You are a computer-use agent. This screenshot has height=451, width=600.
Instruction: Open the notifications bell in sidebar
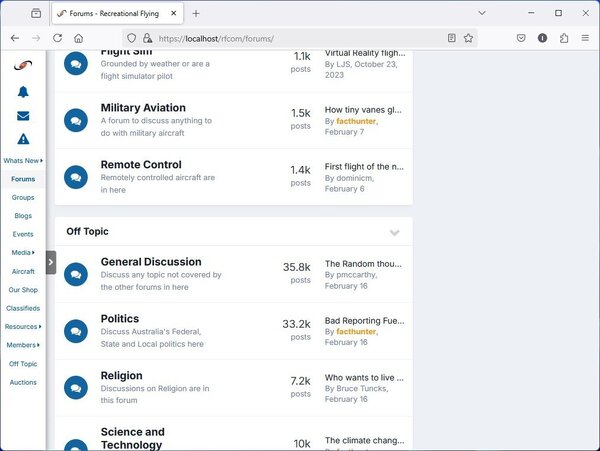pyautogui.click(x=23, y=92)
